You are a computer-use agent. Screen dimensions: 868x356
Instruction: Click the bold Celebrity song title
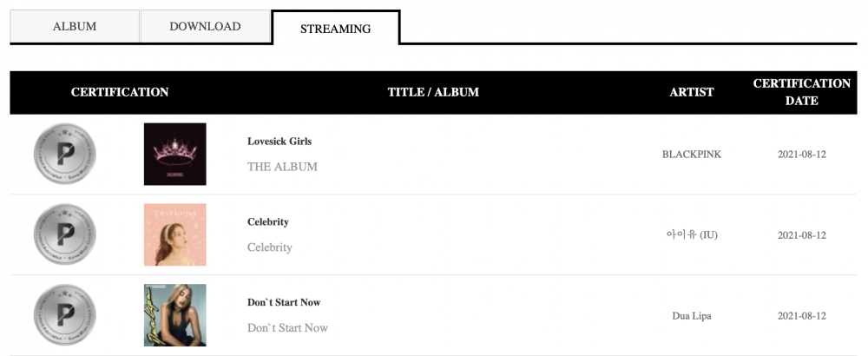tap(268, 221)
